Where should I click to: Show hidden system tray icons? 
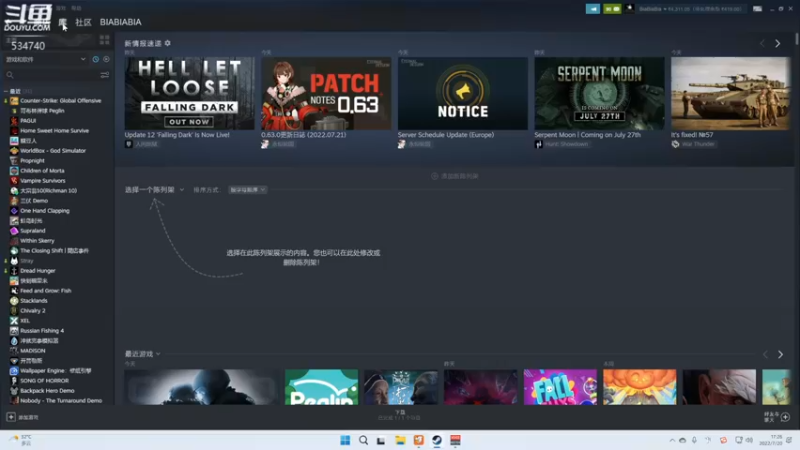672,440
